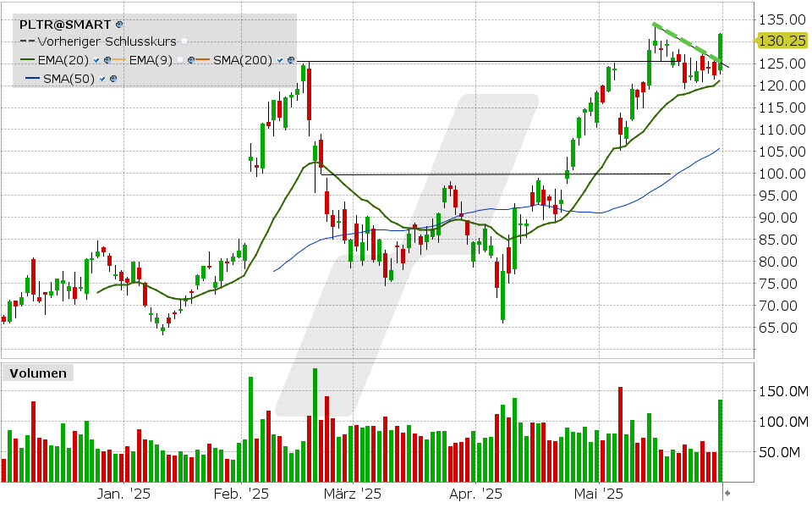Image resolution: width=812 pixels, height=508 pixels.
Task: Click the 100.0M volume axis value
Action: [x=783, y=422]
